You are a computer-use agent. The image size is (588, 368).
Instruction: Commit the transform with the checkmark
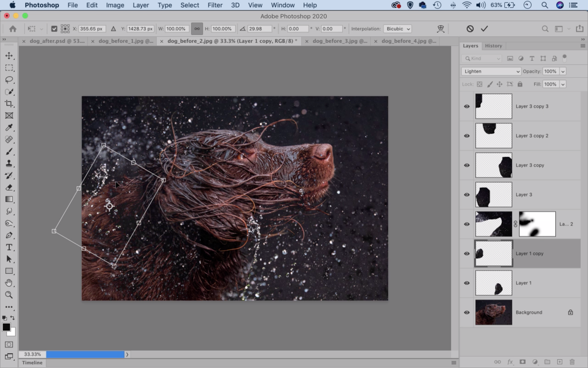tap(484, 28)
